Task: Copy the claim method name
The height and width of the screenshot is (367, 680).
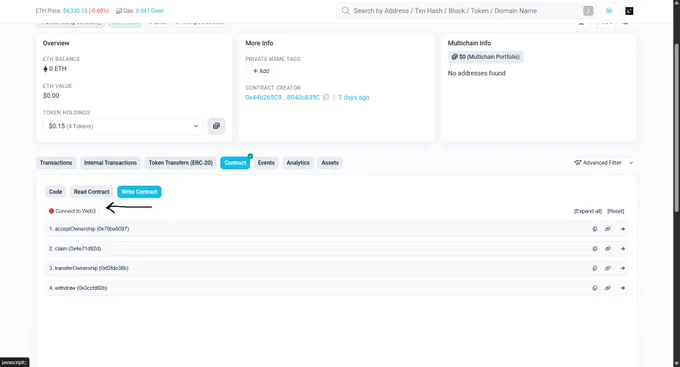Action: [595, 249]
